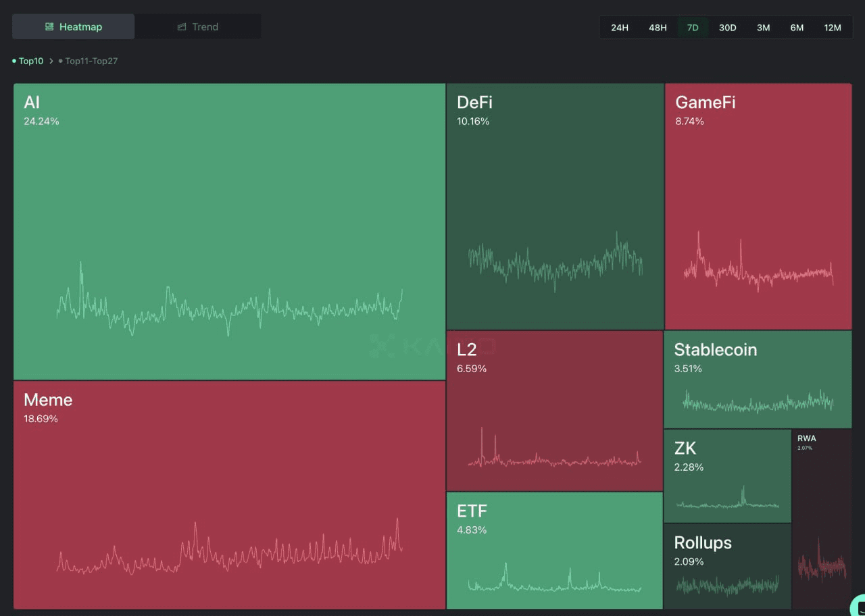Click the chevron between Top10 and Top11-Top27
Viewport: 865px width, 616px height.
point(51,61)
